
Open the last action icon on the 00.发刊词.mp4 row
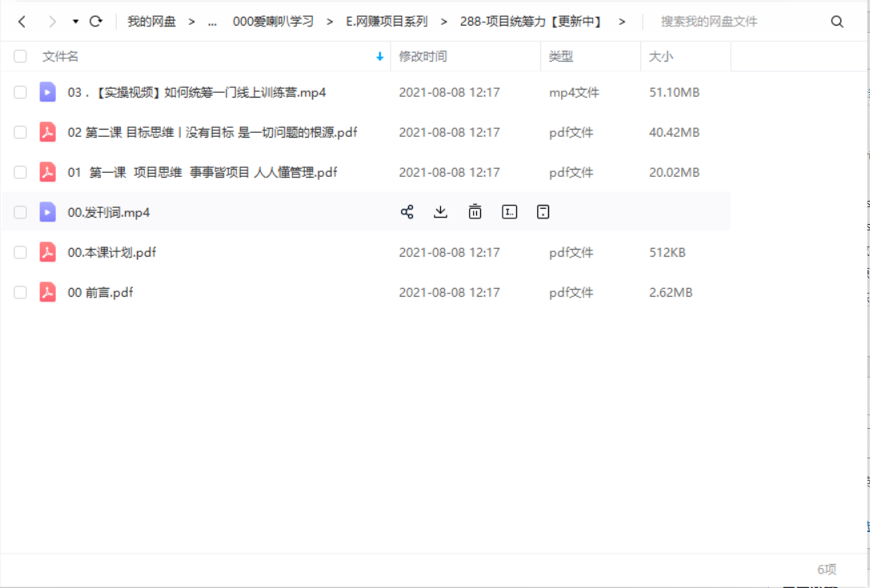point(543,212)
